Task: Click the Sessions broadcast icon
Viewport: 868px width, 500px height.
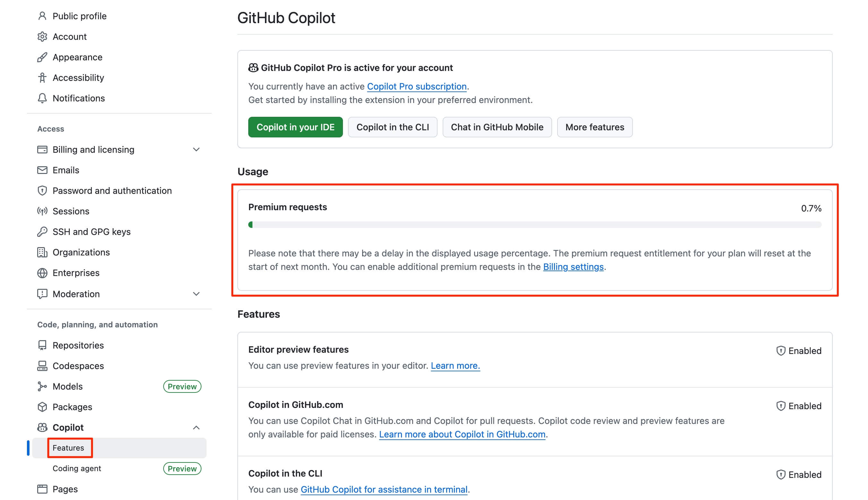Action: [x=42, y=211]
